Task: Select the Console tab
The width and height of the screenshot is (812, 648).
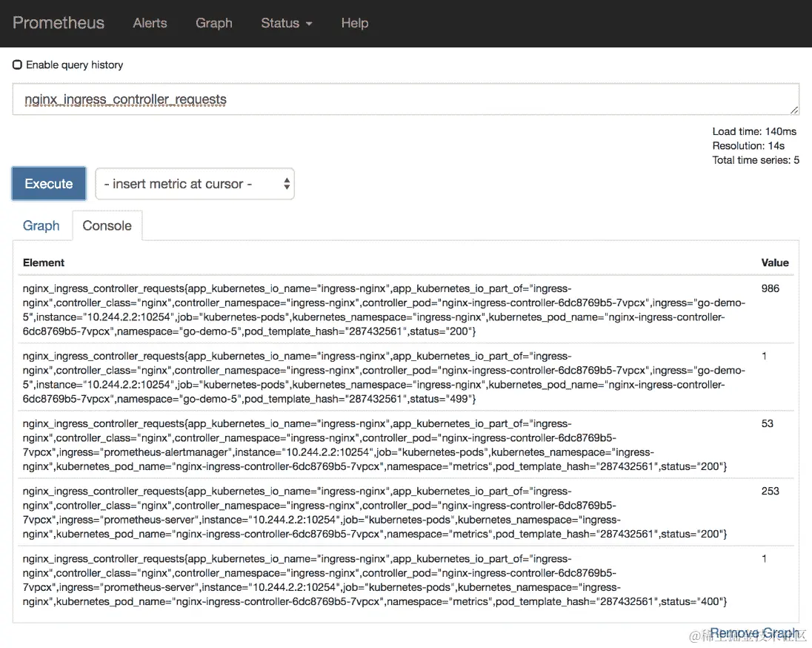Action: pos(107,225)
